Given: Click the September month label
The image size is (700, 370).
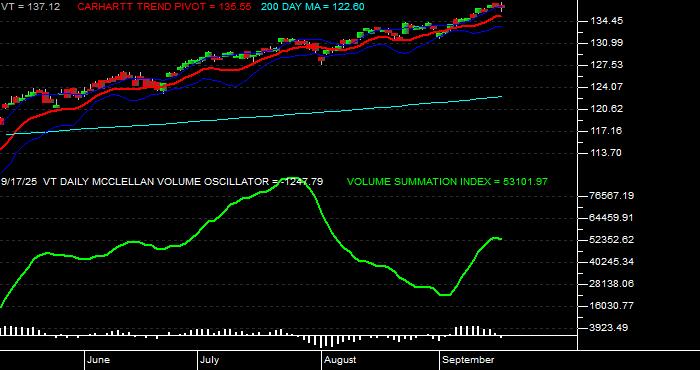Looking at the screenshot, I should coord(468,360).
